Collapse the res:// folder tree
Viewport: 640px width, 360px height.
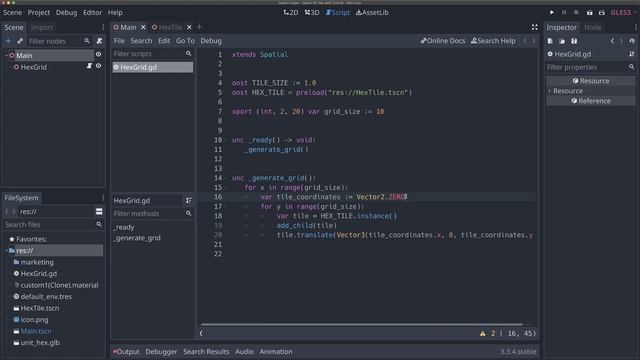click(x=7, y=250)
